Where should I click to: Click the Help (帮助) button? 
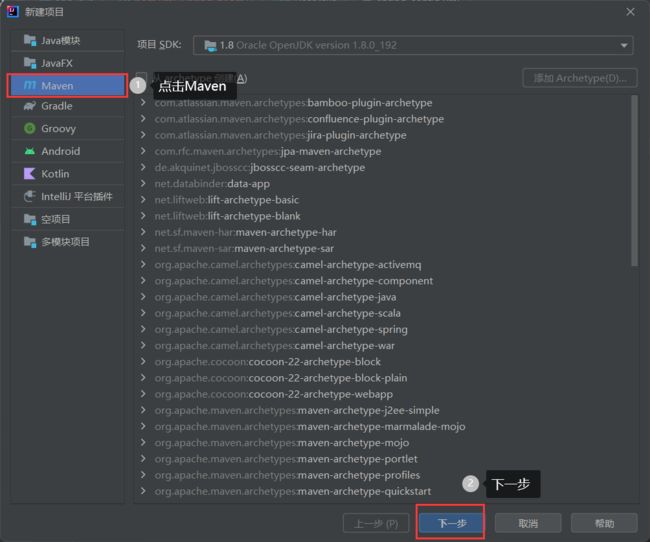(604, 523)
